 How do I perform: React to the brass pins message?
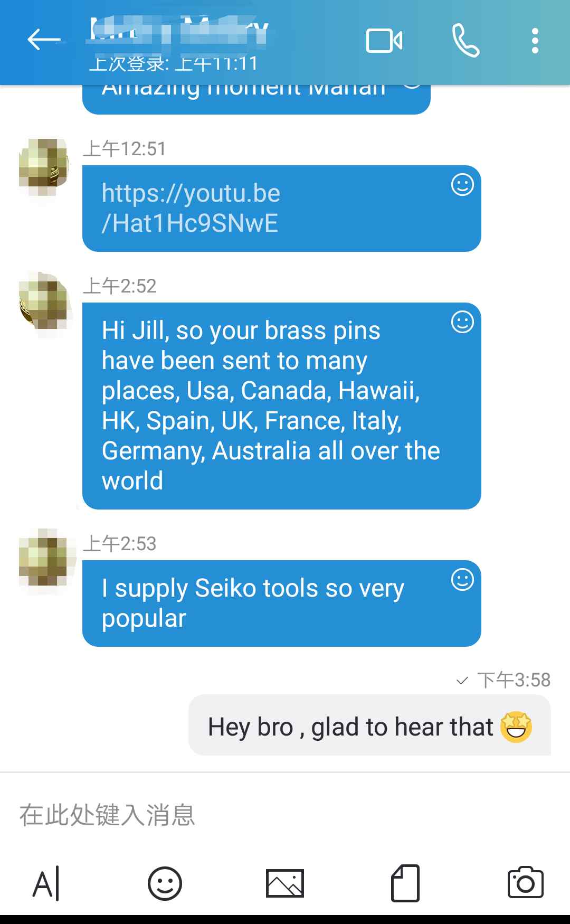click(462, 322)
